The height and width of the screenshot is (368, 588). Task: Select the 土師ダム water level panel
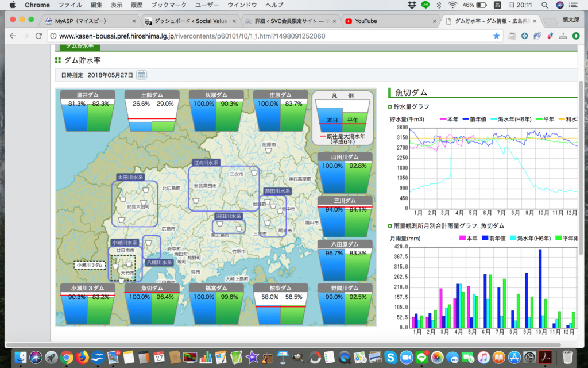[x=152, y=111]
